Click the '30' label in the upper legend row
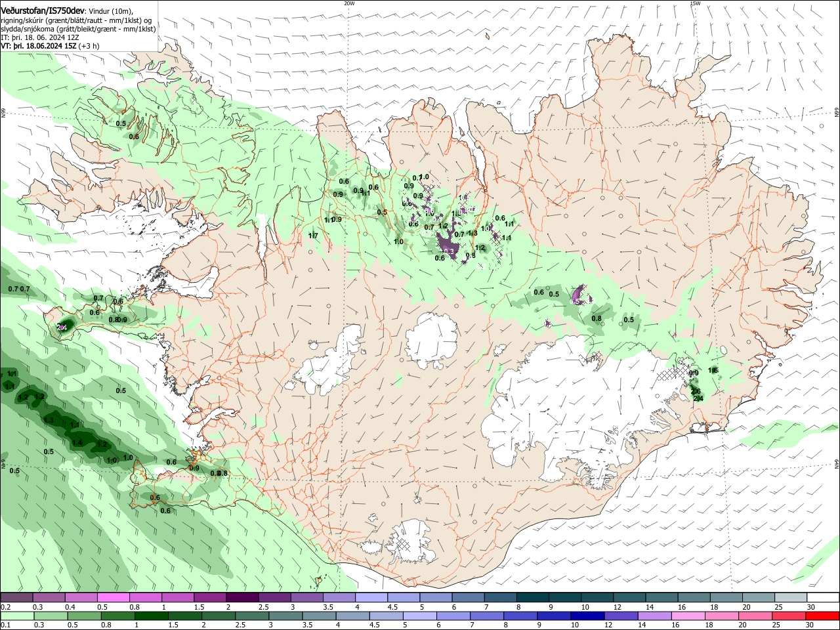Screen dimensions: 840x630 (810, 607)
